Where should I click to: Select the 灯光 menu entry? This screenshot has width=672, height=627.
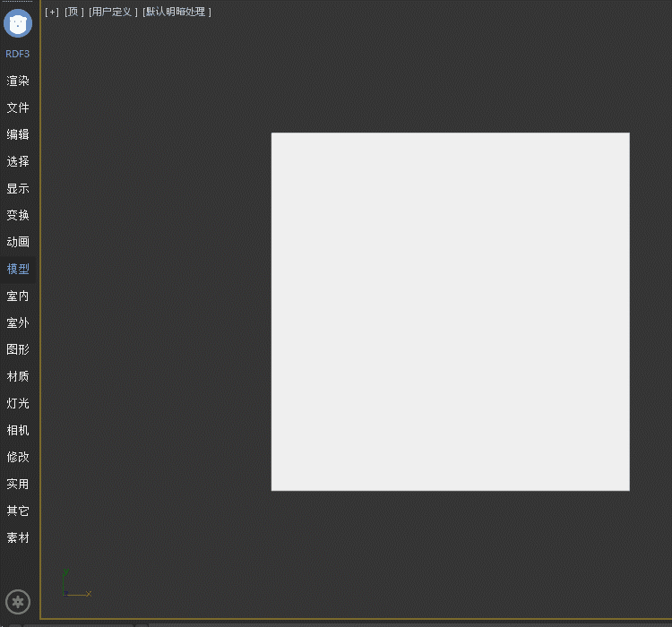point(18,403)
